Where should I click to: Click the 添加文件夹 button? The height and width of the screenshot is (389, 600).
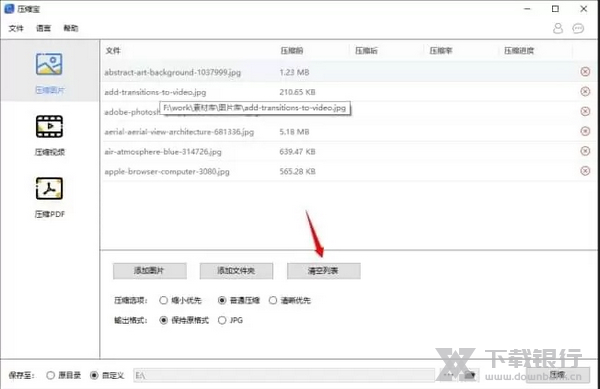[236, 271]
